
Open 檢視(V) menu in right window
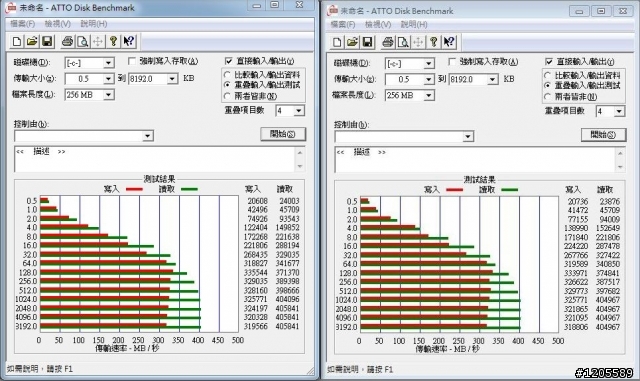[378, 25]
